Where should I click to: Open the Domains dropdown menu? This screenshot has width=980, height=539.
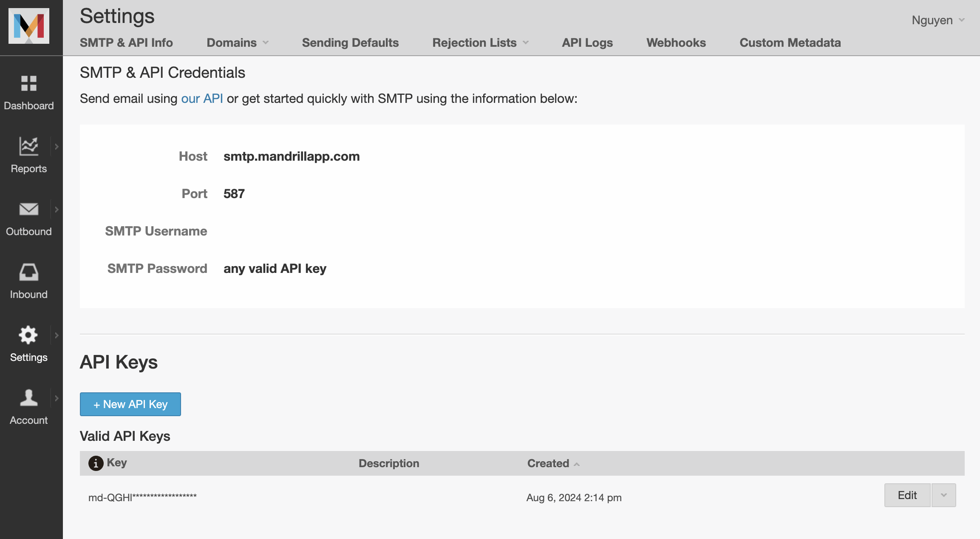[238, 43]
